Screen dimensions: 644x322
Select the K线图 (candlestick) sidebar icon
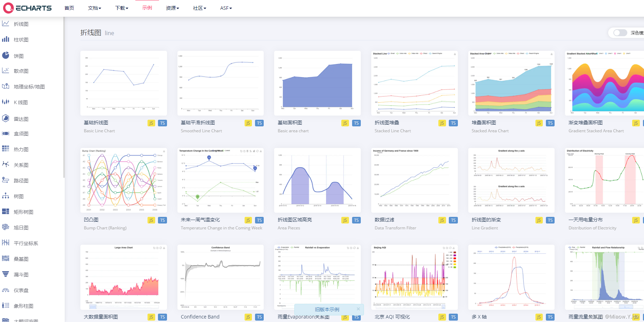(6, 102)
